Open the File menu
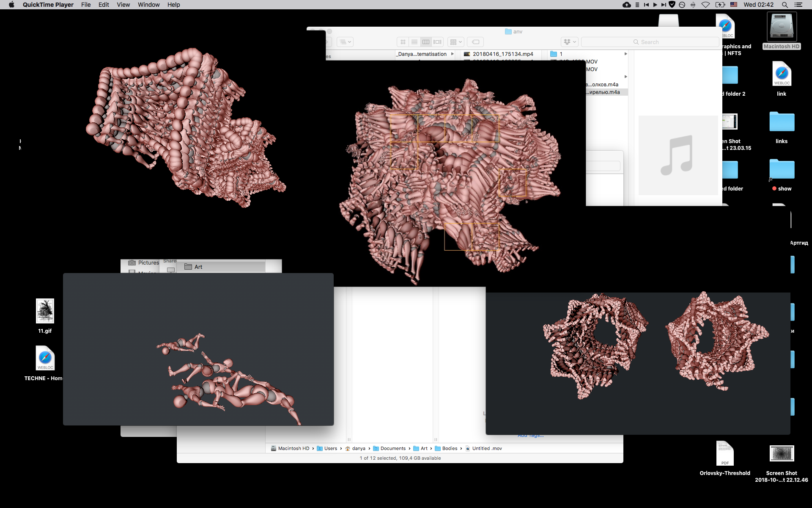Screen dimensions: 812x508 tap(86, 5)
